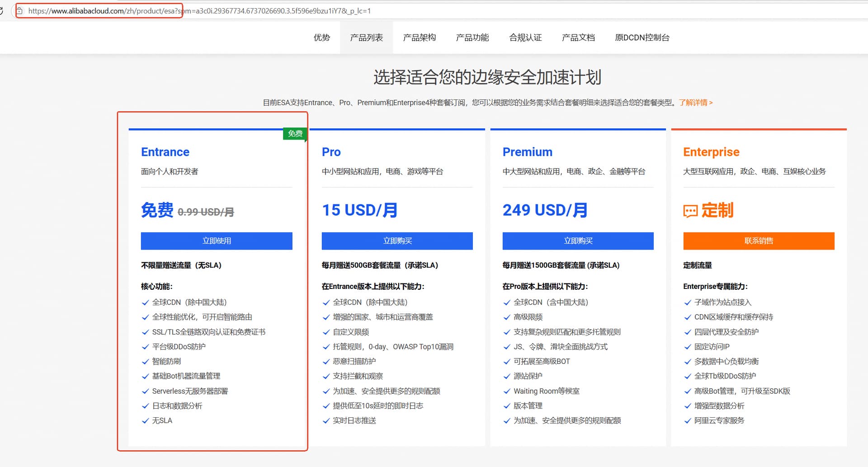Click the checkmark beside 自定义限频

pos(326,332)
